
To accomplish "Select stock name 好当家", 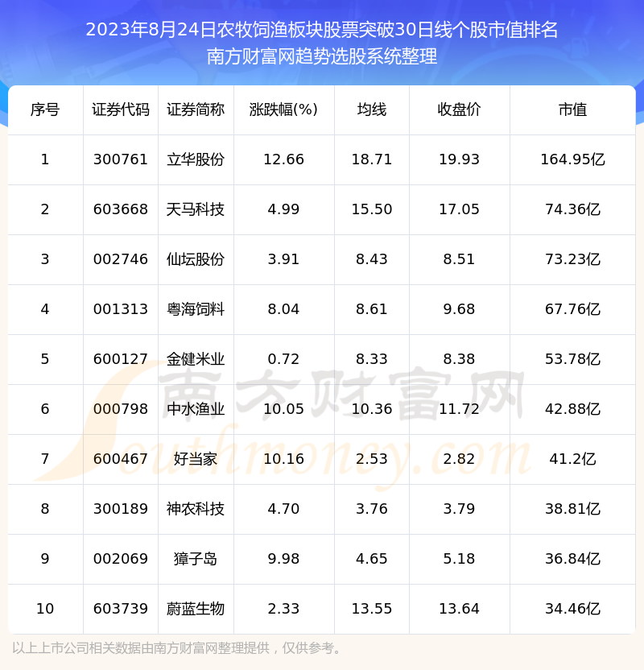I will coord(196,459).
